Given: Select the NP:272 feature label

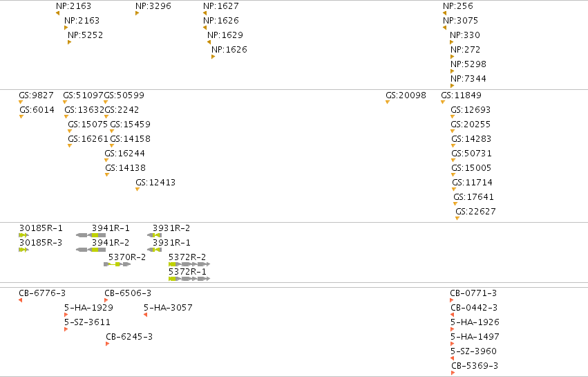Looking at the screenshot, I should tap(466, 50).
